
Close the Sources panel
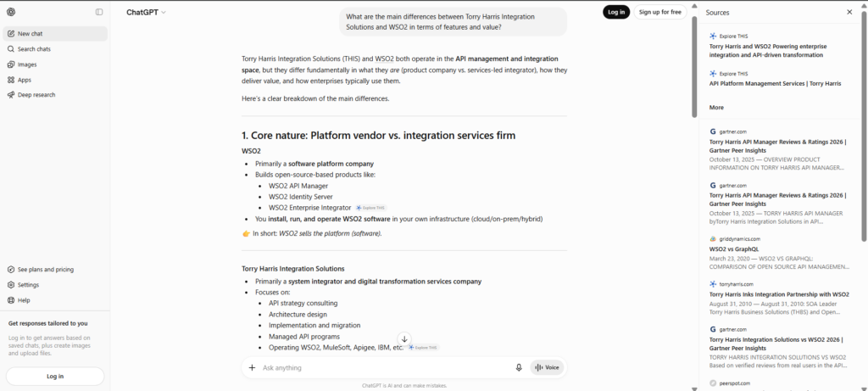pos(849,12)
